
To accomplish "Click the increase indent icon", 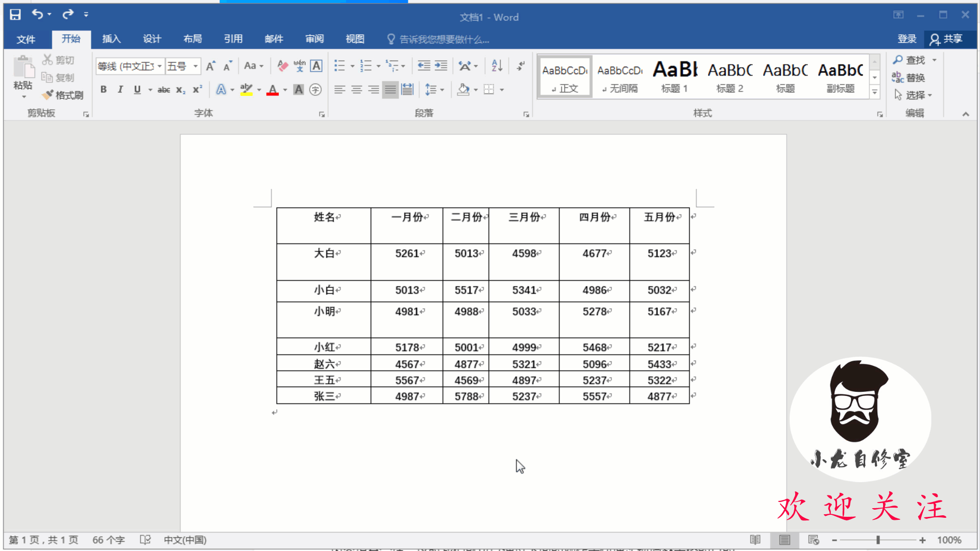I will tap(441, 65).
